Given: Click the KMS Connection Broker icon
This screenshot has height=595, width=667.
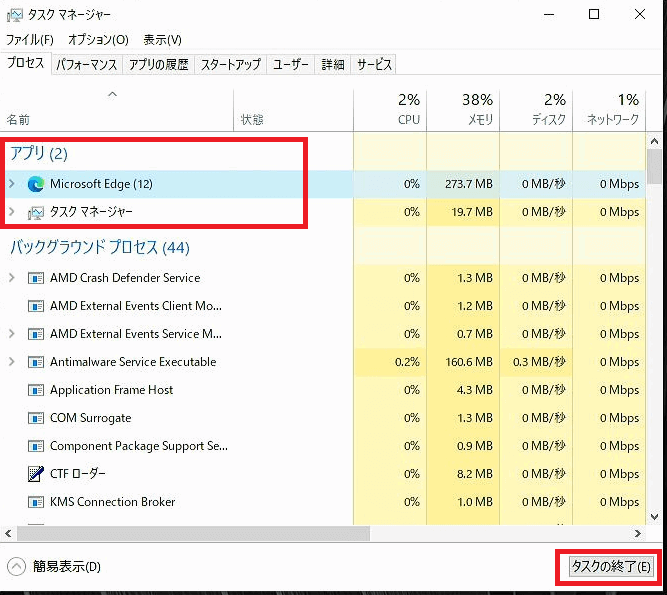Looking at the screenshot, I should pyautogui.click(x=36, y=502).
